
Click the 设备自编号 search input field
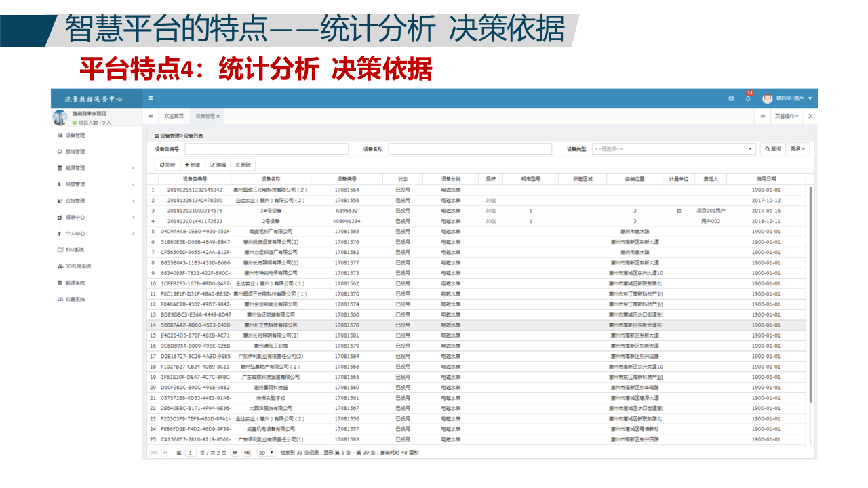pos(267,149)
